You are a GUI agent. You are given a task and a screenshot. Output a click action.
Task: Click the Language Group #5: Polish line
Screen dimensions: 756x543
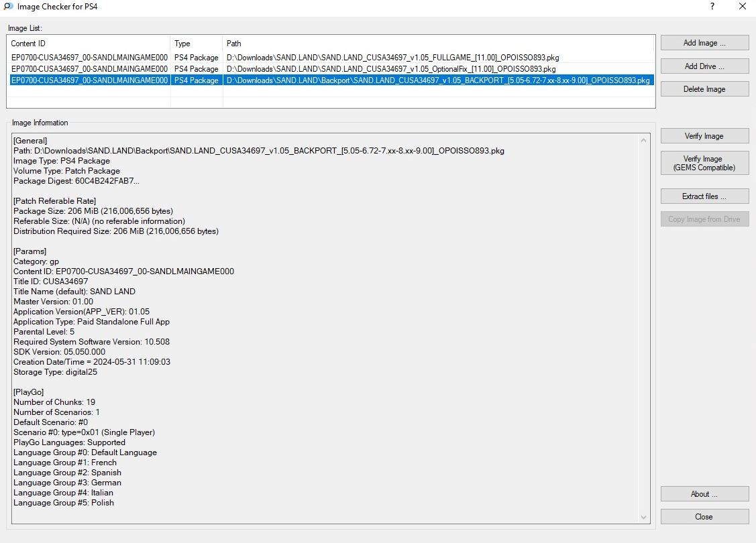(x=64, y=503)
